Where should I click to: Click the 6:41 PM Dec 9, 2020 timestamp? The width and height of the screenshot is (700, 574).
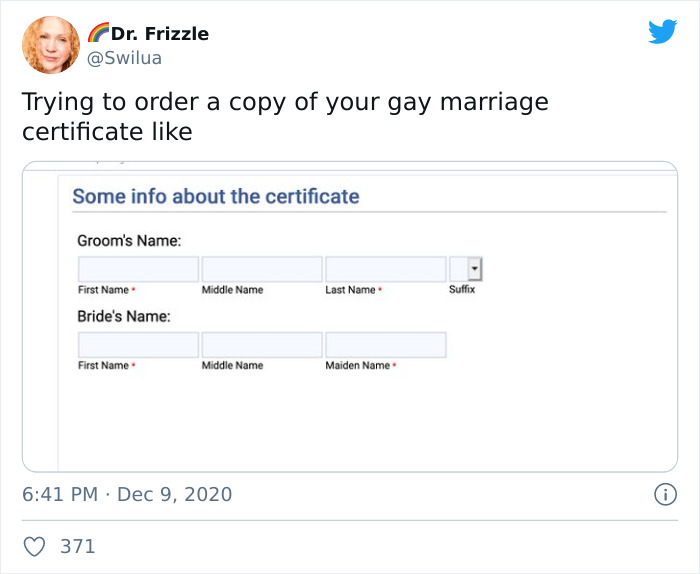(127, 495)
